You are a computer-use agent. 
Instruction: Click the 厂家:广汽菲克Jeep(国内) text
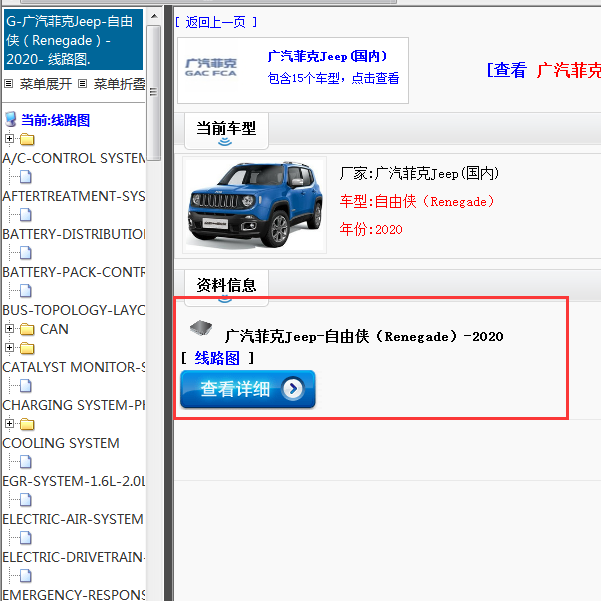click(419, 174)
